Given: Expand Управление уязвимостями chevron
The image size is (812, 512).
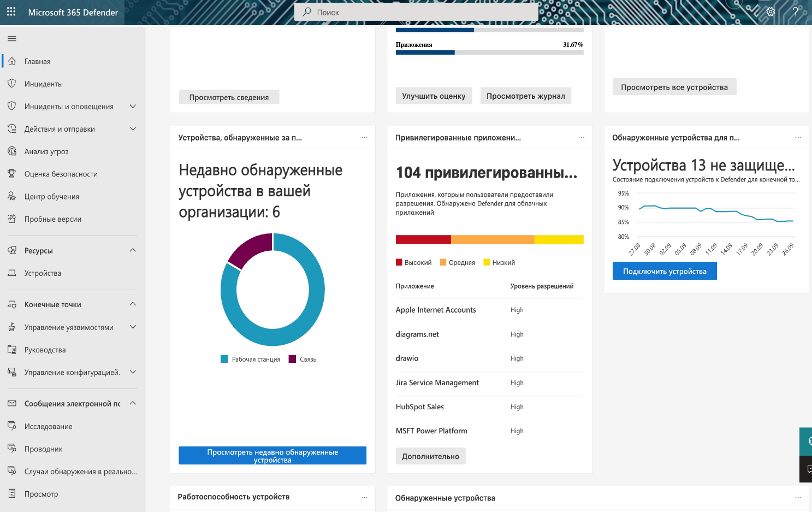Looking at the screenshot, I should (x=133, y=327).
